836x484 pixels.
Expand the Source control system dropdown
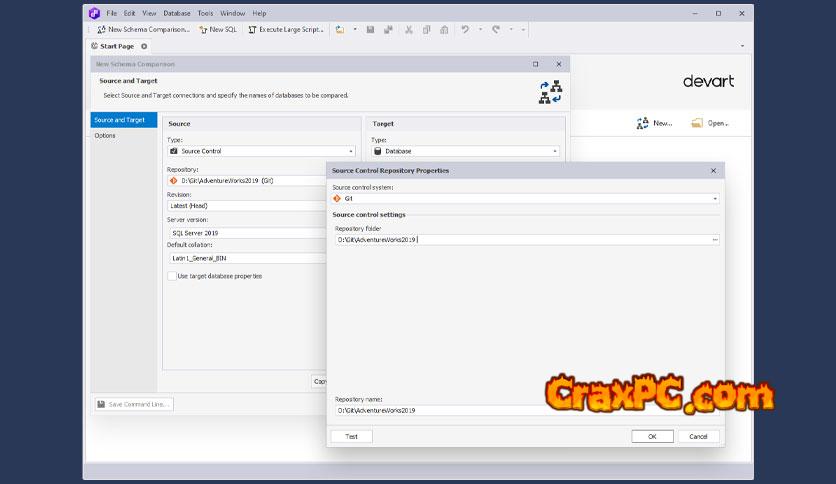click(x=715, y=198)
